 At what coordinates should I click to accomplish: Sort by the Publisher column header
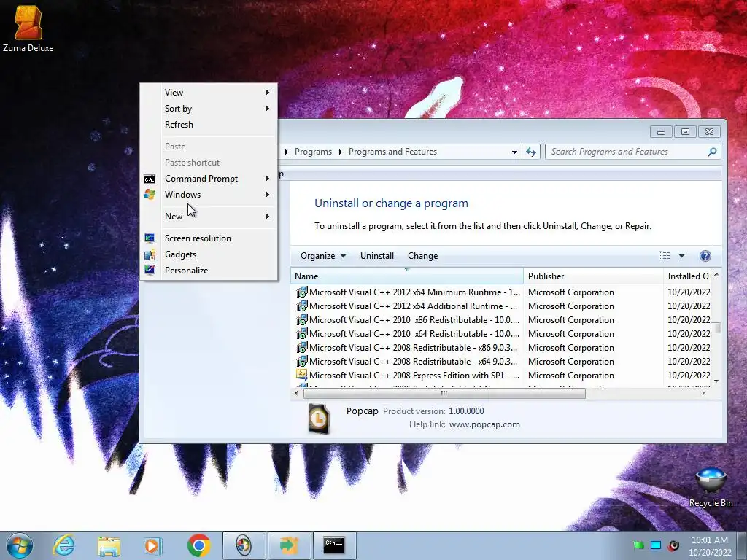[x=593, y=276]
